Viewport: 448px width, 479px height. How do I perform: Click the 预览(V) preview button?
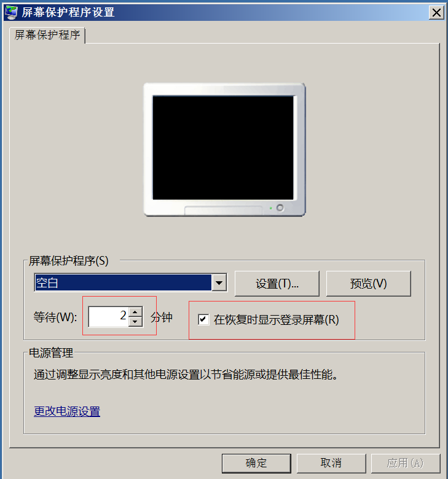(369, 284)
